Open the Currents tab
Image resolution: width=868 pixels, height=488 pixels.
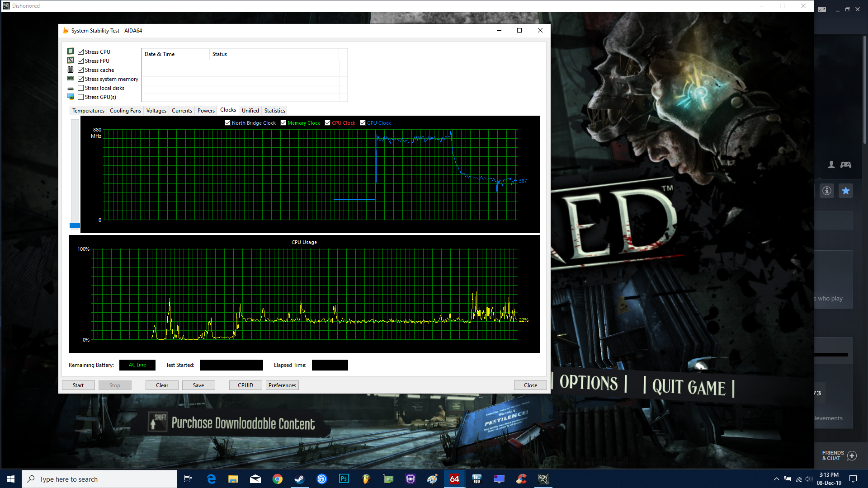click(x=182, y=111)
